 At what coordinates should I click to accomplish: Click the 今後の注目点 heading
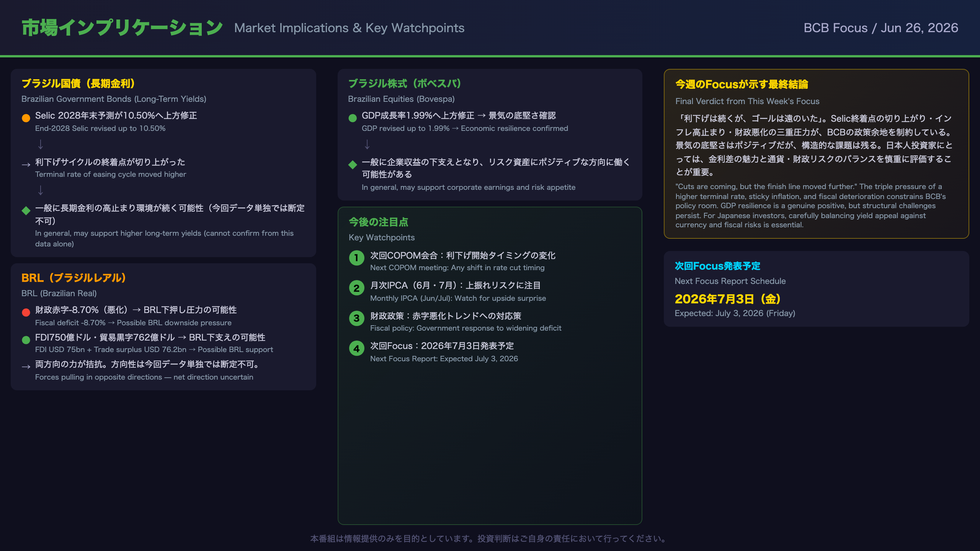pos(378,222)
